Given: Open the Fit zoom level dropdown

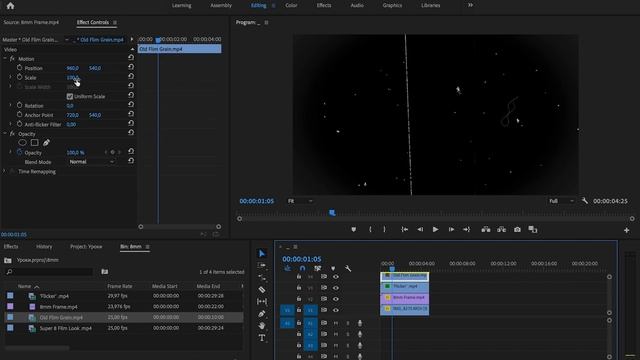Looking at the screenshot, I should coord(300,201).
